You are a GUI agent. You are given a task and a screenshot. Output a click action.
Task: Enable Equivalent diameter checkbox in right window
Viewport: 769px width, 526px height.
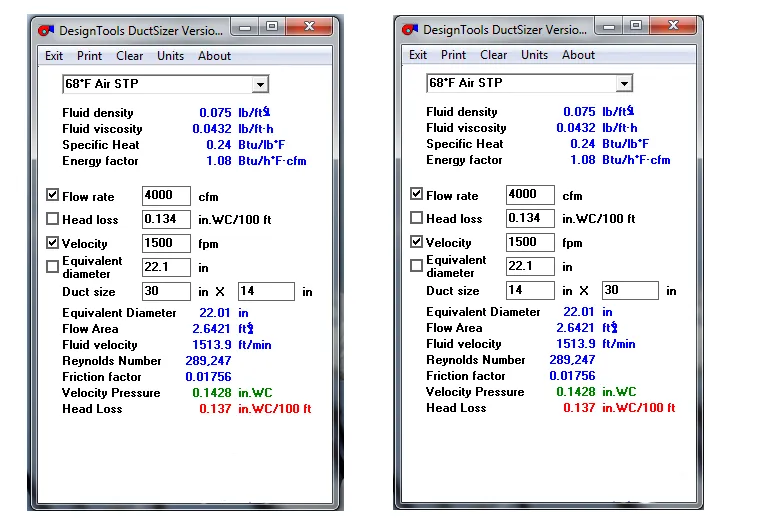pos(417,266)
